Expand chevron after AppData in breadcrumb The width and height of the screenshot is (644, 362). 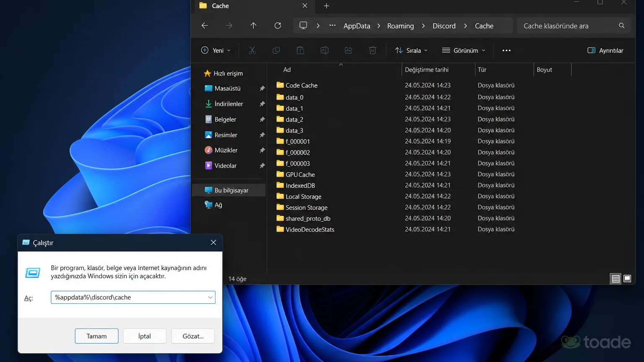coord(379,26)
